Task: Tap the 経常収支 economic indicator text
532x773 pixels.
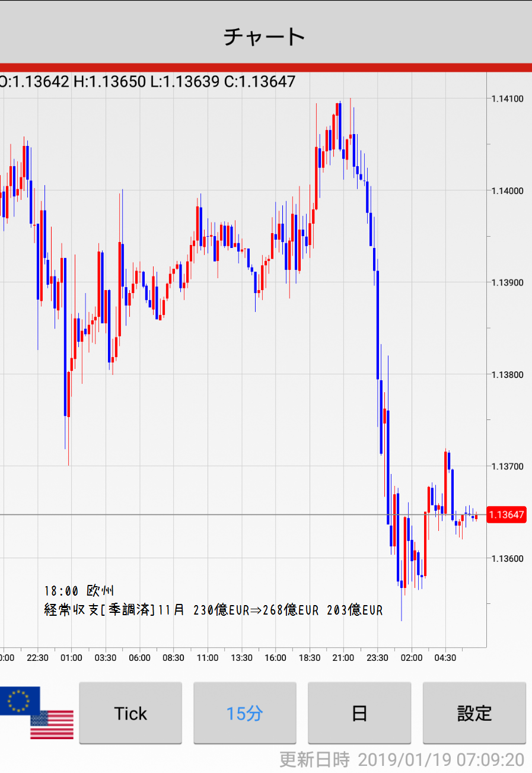Action: [214, 610]
